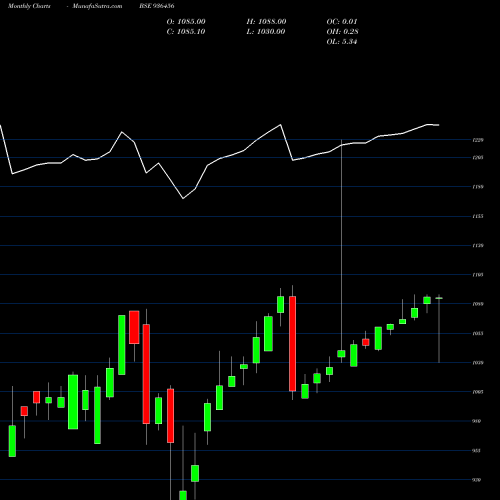Image resolution: width=500 pixels, height=500 pixels.
Task: Select the high value 'H: 1088.00'
Action: [266, 22]
